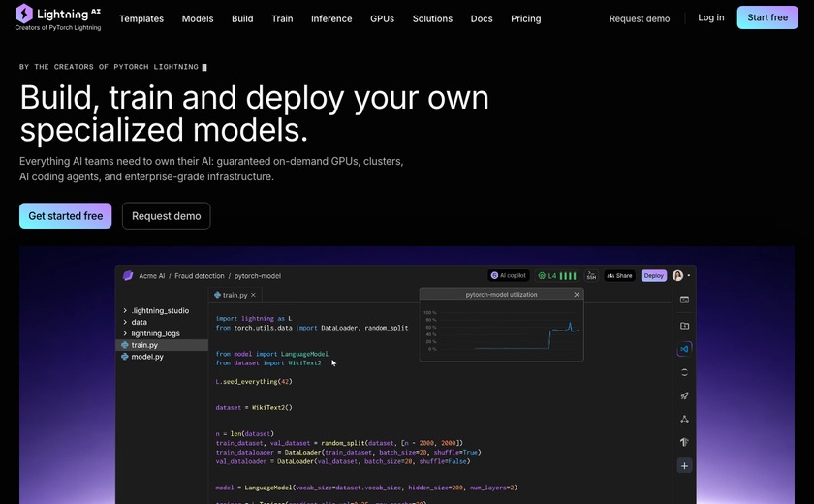Click the purple studio logo icon

click(128, 275)
